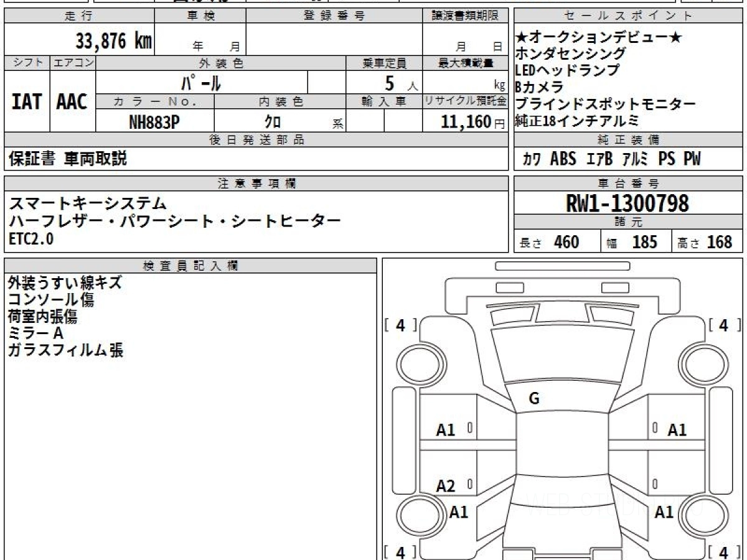Click the 保証書 車両取説 parts line
747x560 pixels.
[x=68, y=159]
